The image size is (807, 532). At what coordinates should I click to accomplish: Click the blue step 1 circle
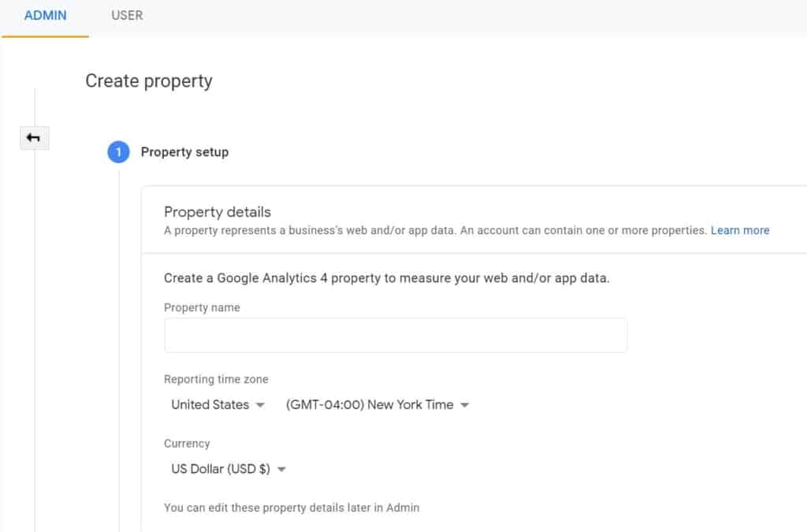point(118,152)
